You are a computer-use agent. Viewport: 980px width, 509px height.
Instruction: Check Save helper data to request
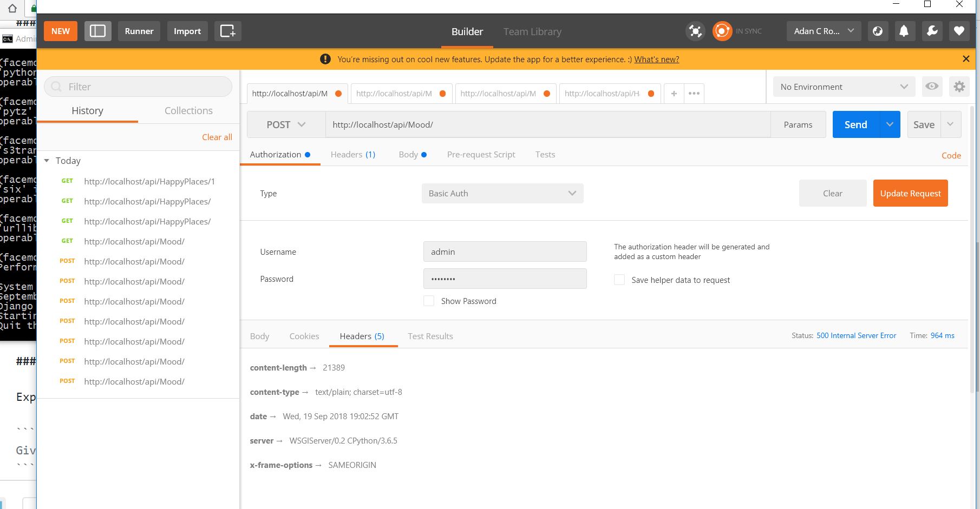pyautogui.click(x=619, y=280)
